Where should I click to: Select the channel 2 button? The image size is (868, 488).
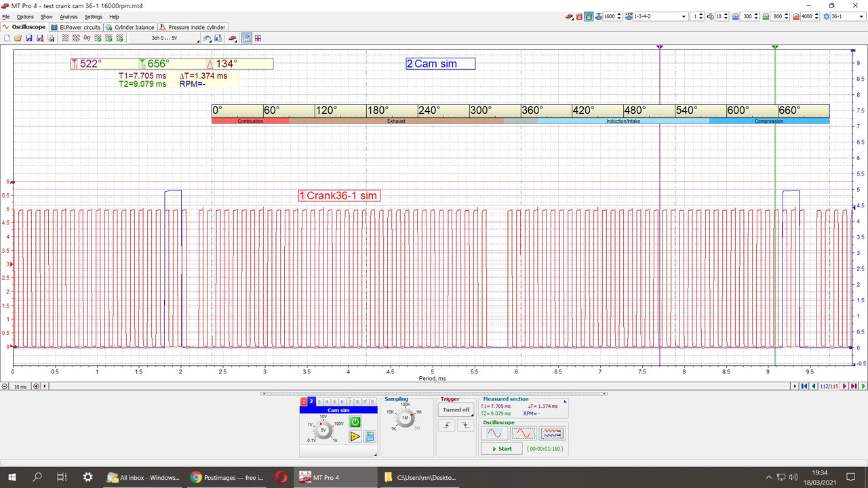tap(311, 401)
